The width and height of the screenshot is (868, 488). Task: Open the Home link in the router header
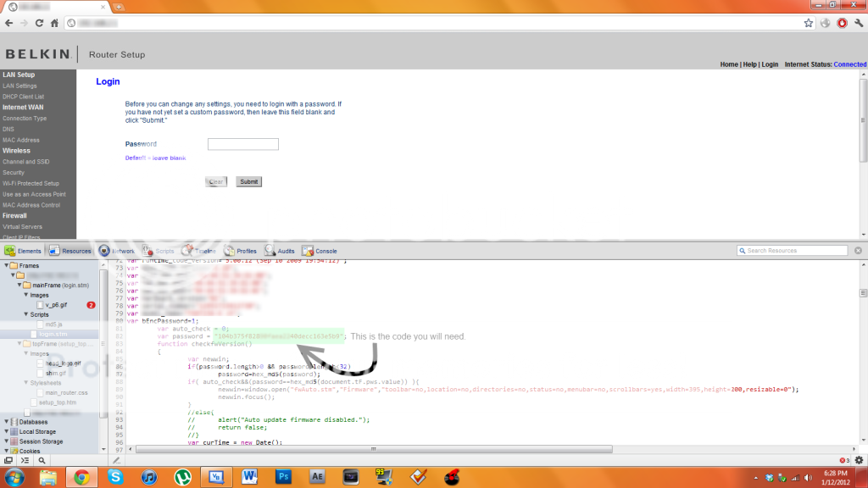[729, 64]
